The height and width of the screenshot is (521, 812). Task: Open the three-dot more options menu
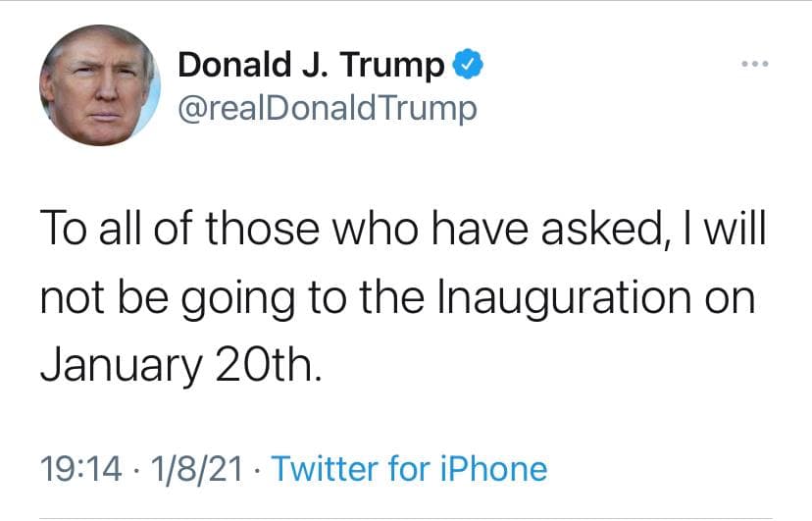756,66
